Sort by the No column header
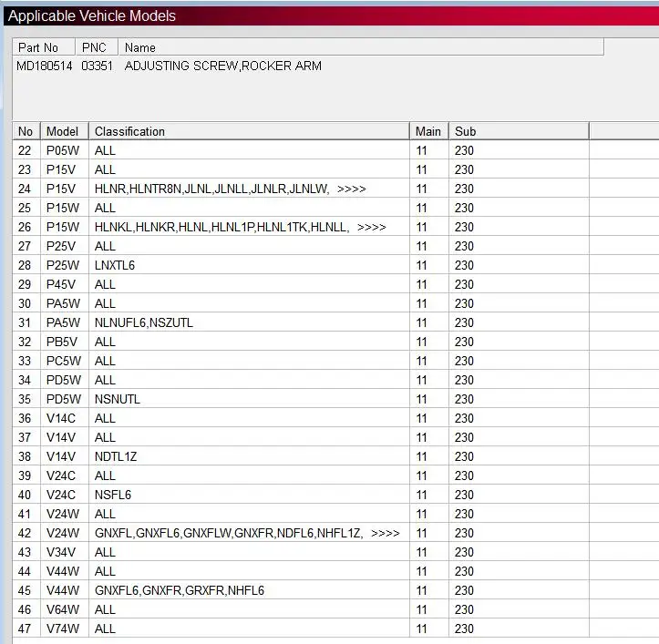The width and height of the screenshot is (659, 644). point(26,131)
